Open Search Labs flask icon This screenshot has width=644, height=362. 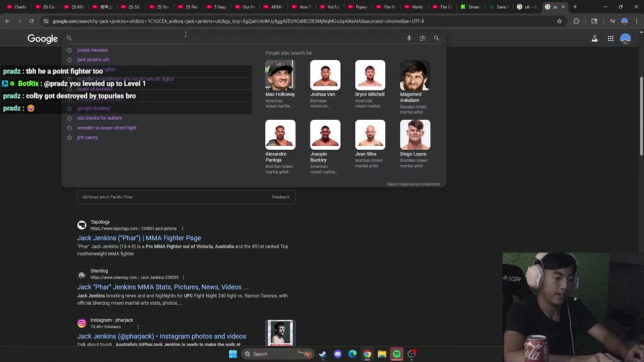pos(595,39)
